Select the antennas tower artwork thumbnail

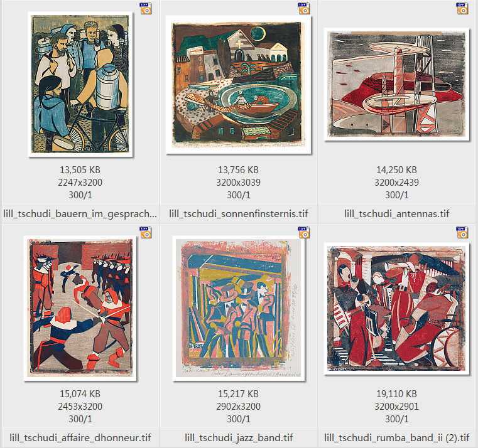(396, 84)
